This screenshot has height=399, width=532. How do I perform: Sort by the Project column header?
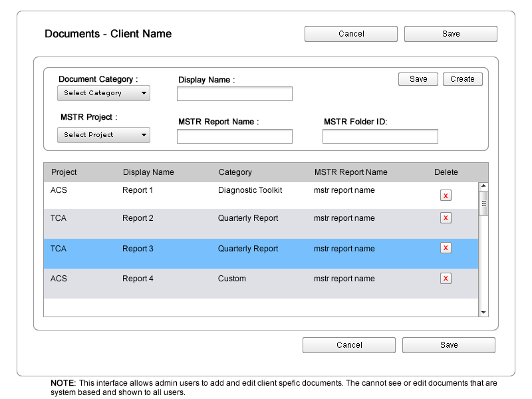pyautogui.click(x=64, y=172)
